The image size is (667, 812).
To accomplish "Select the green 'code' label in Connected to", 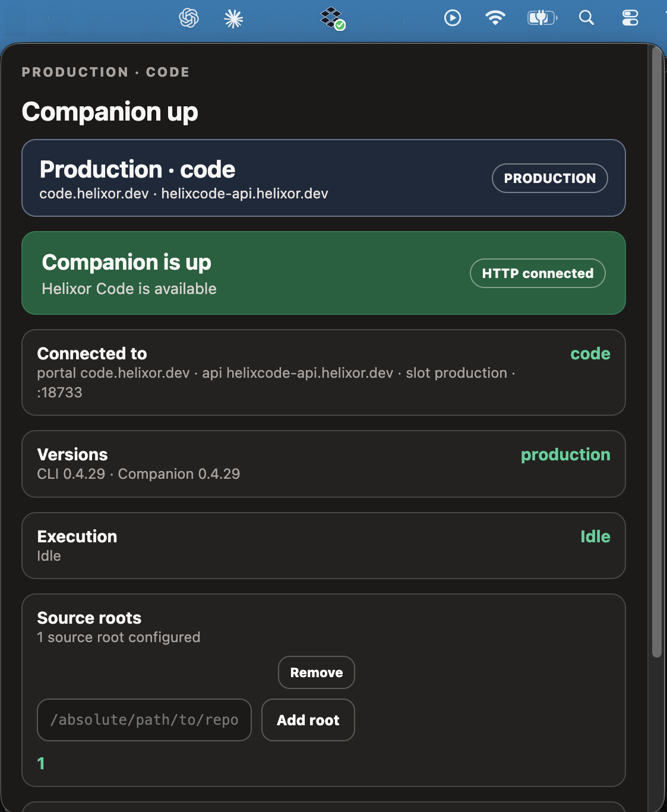I will 590,353.
